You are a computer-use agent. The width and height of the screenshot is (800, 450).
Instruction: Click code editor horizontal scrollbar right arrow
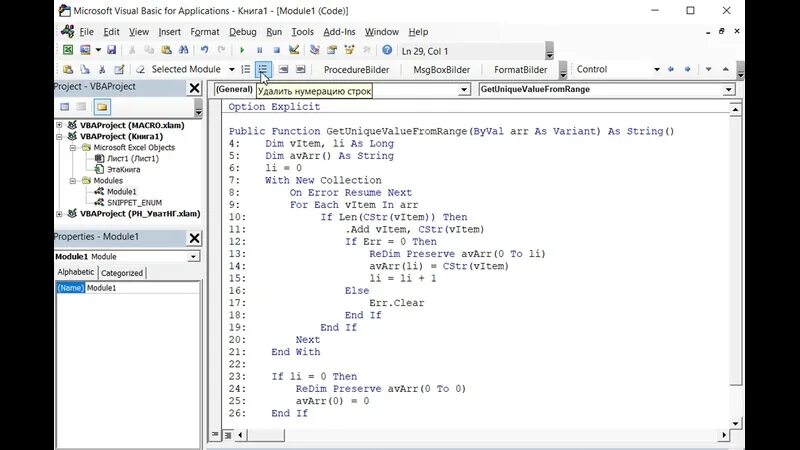click(x=724, y=435)
